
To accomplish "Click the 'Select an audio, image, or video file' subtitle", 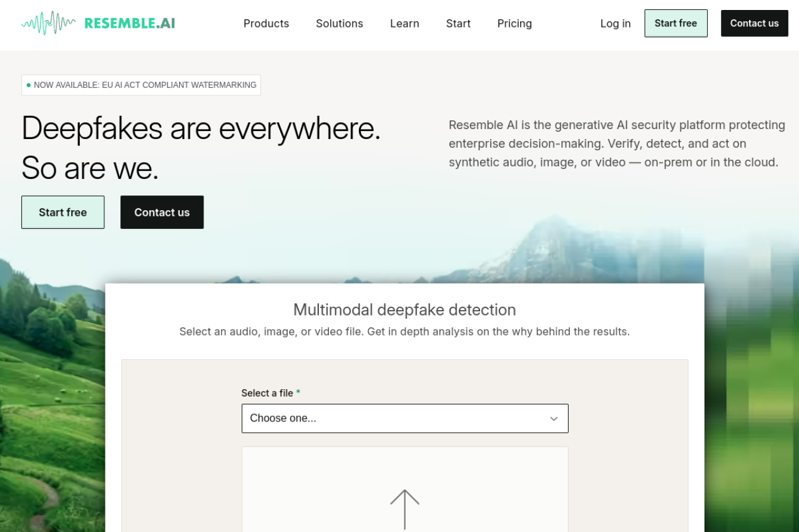I will (404, 331).
